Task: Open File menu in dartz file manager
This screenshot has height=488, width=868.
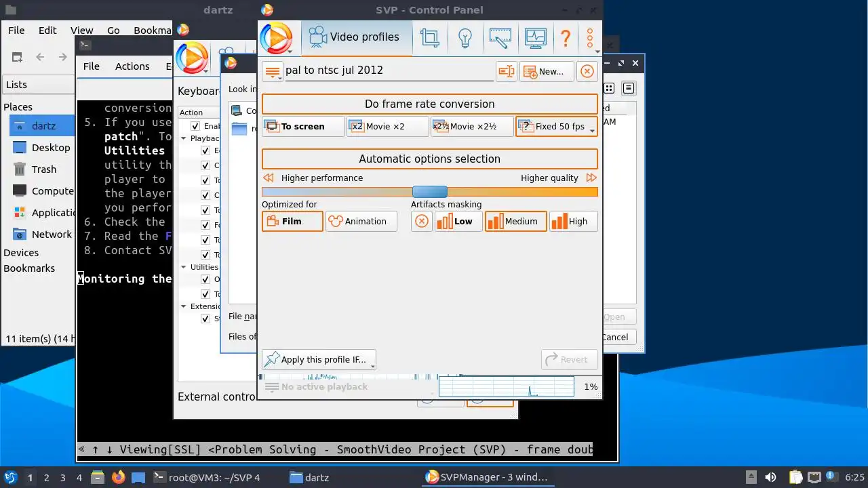Action: tap(16, 30)
